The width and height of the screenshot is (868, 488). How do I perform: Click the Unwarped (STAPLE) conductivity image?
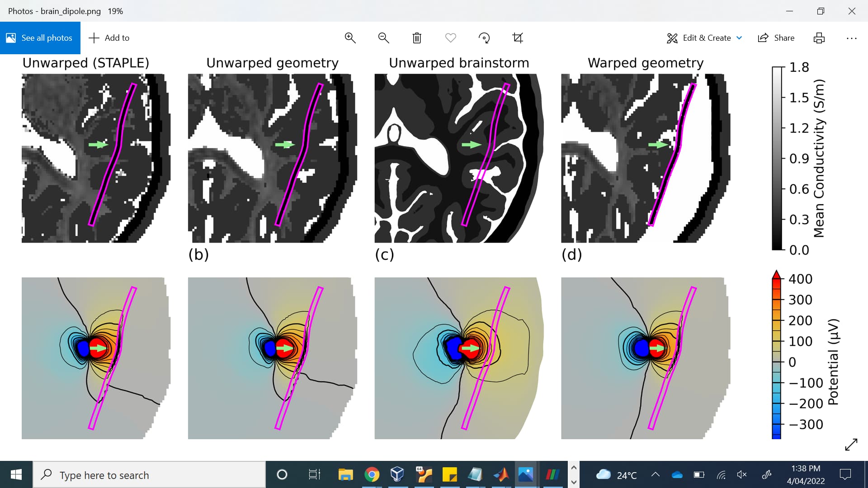(x=96, y=158)
